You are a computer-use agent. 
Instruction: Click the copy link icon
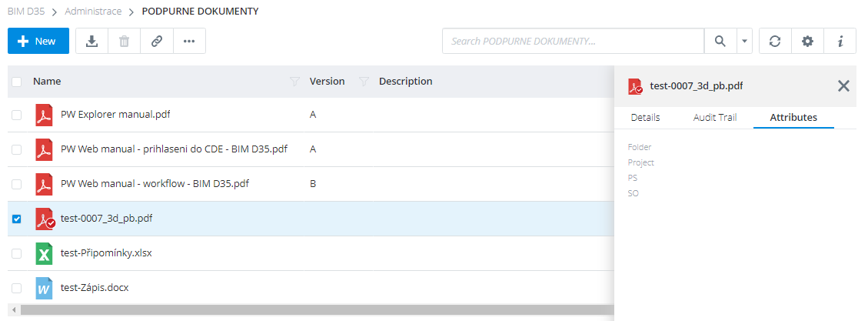[x=157, y=42]
